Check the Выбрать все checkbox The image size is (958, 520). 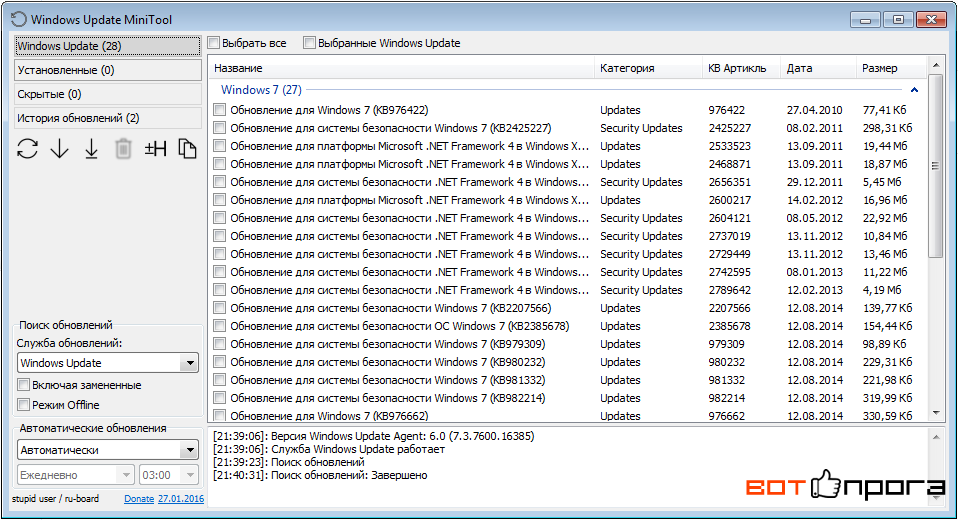214,43
